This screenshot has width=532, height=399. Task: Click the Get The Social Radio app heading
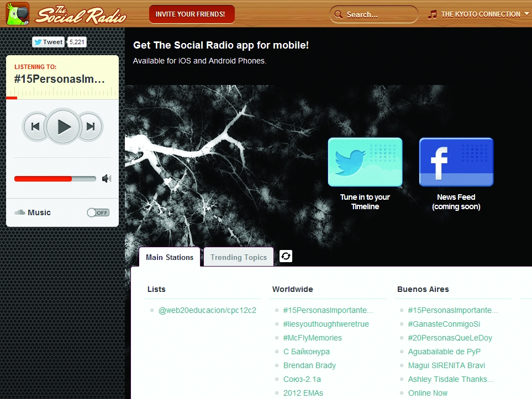pyautogui.click(x=221, y=45)
